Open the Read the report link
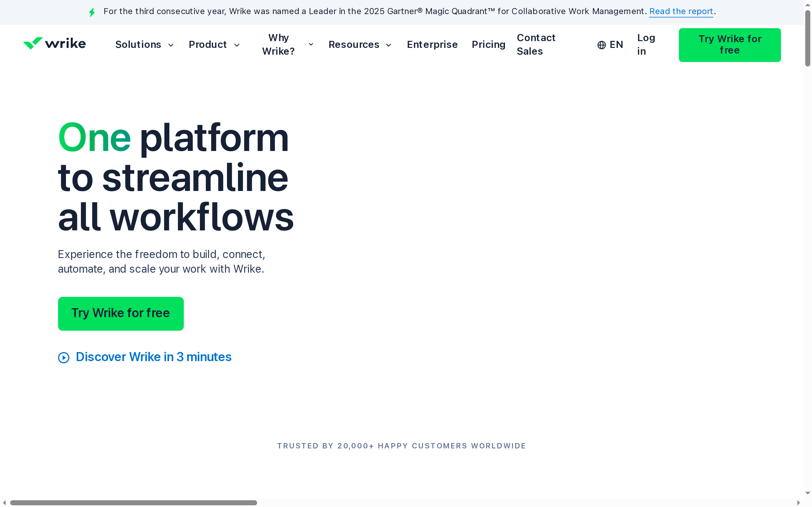This screenshot has height=507, width=812. [x=681, y=11]
